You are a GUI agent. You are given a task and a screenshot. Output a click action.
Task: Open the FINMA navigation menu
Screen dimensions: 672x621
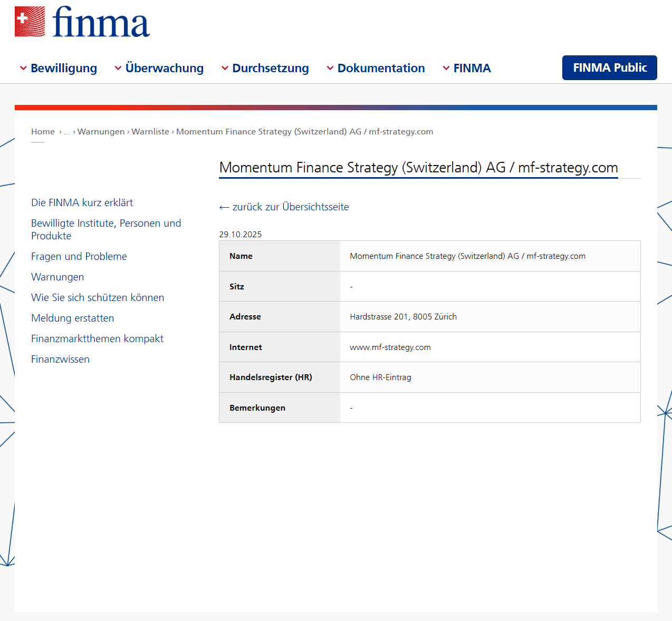(472, 69)
